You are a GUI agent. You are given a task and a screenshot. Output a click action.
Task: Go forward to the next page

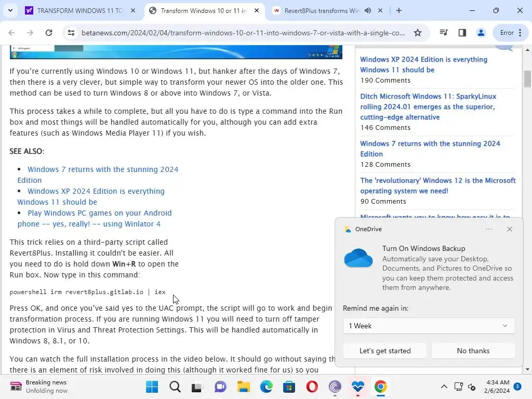point(30,33)
